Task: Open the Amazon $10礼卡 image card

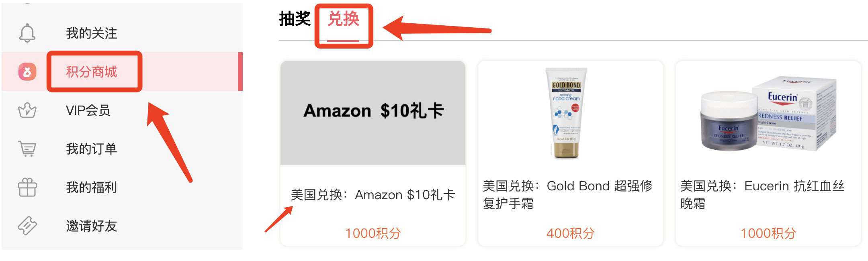Action: point(373,113)
